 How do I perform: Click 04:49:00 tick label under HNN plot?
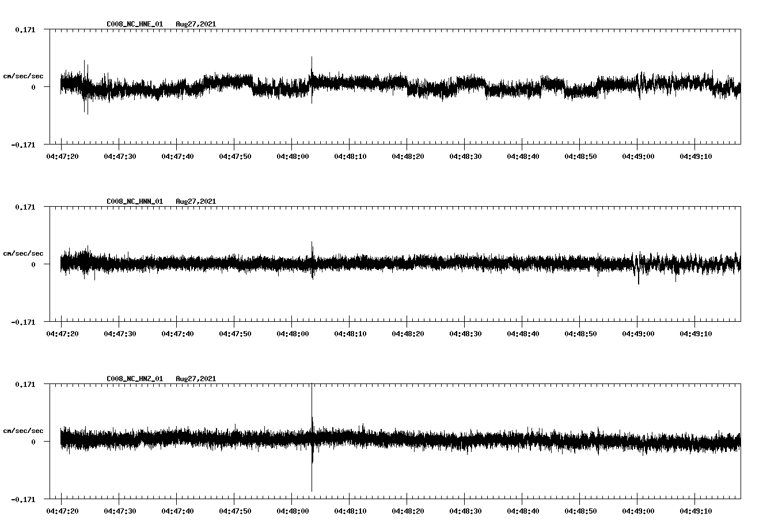(x=639, y=334)
